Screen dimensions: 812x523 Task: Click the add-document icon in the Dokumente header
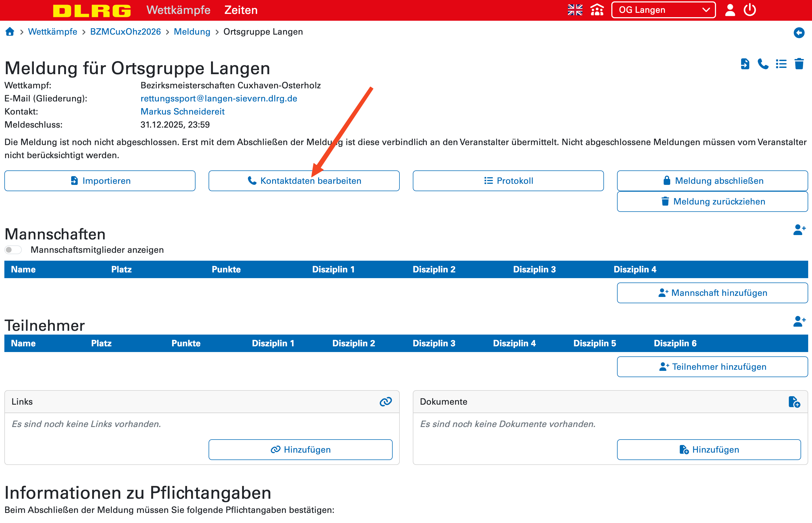pos(794,402)
